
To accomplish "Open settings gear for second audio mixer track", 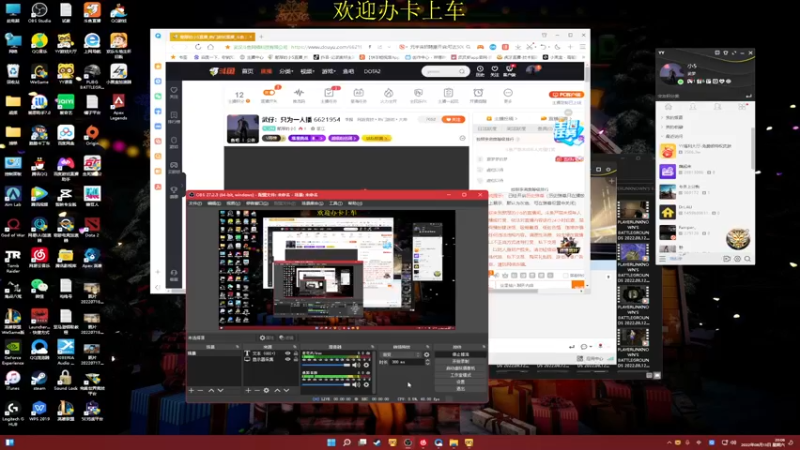I will click(x=366, y=385).
